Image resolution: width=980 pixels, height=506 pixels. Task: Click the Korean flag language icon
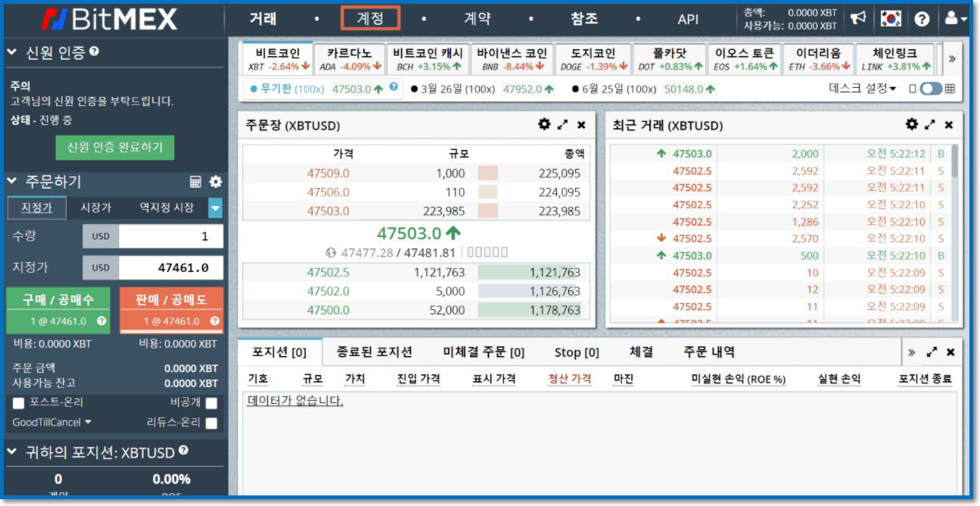(x=893, y=17)
